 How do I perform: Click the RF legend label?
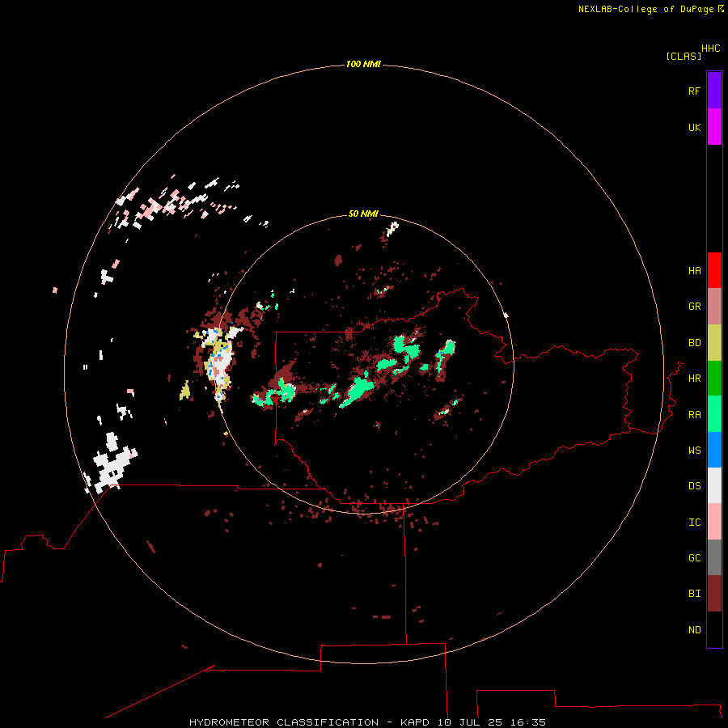pyautogui.click(x=694, y=91)
